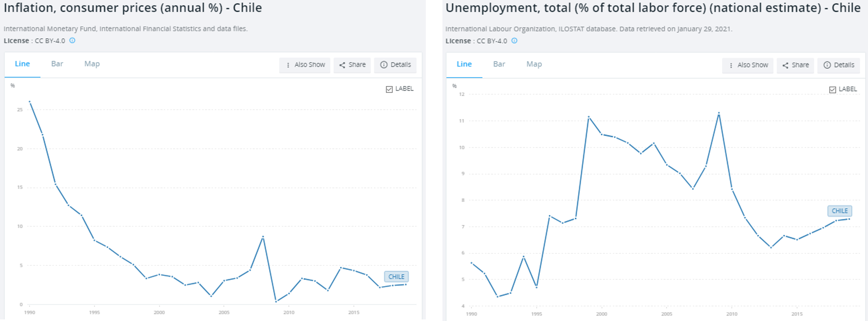
Task: Click Share icon on Unemployment chart
Action: point(785,65)
